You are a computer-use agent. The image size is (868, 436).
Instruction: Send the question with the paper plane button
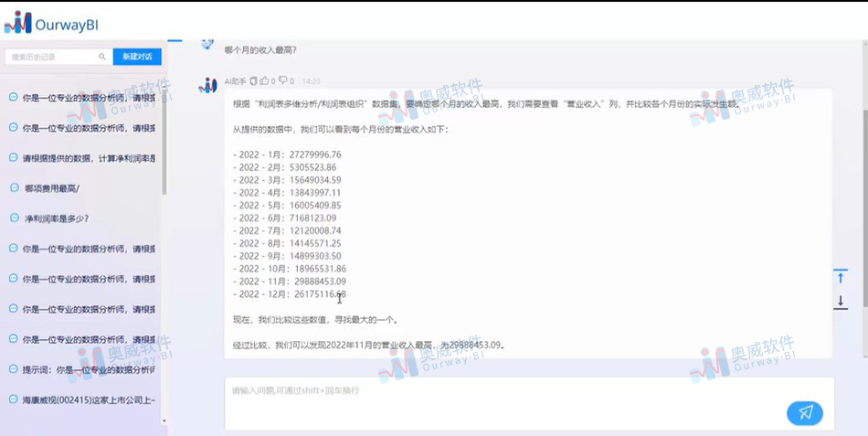[x=805, y=412]
